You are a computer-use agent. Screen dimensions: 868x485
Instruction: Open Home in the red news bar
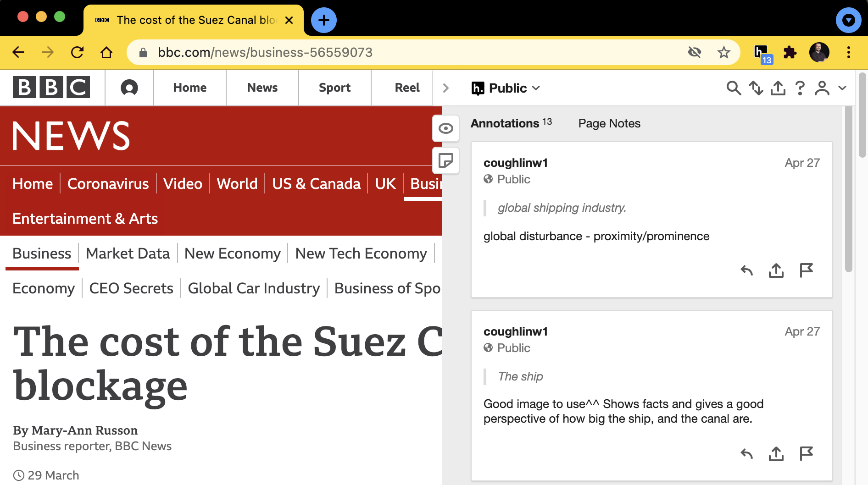pyautogui.click(x=33, y=183)
